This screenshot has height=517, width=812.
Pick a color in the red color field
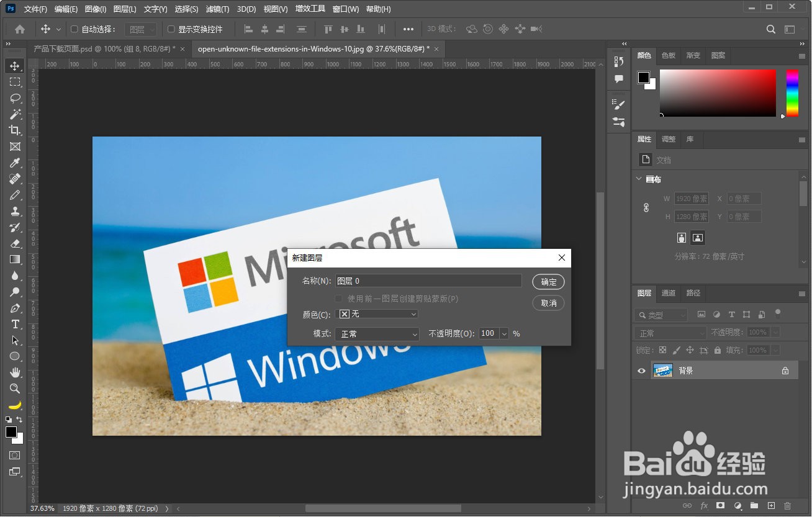718,93
